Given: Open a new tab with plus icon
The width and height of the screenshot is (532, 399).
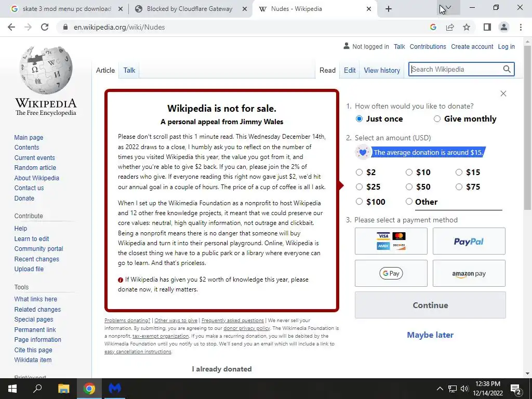Looking at the screenshot, I should click(389, 9).
